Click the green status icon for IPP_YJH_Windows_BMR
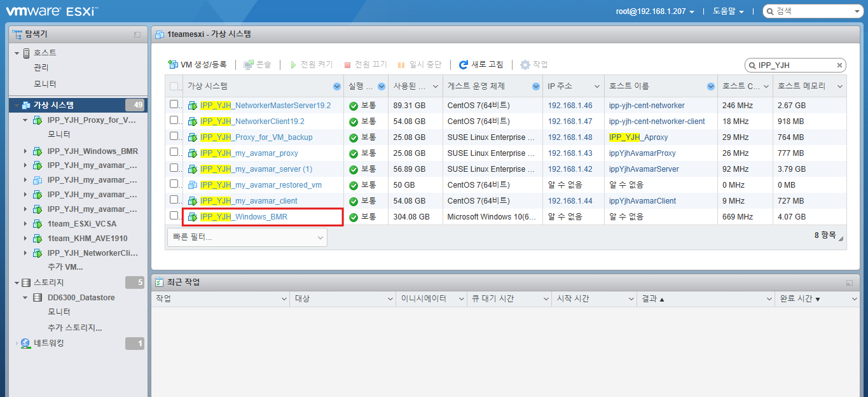The image size is (868, 397). coord(354,217)
